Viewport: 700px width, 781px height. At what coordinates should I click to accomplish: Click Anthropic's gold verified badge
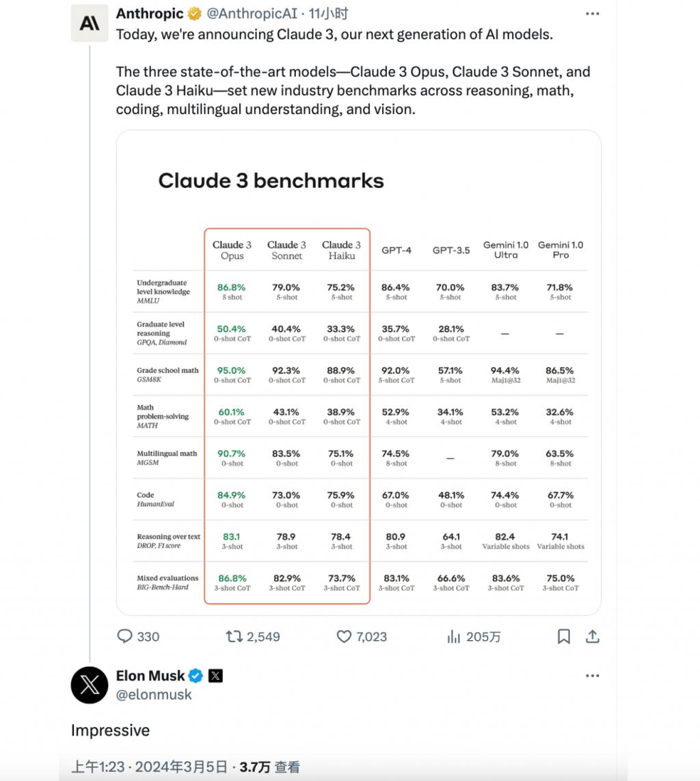(x=195, y=14)
